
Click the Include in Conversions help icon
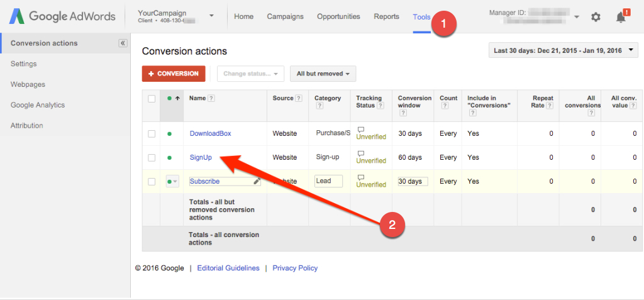tap(472, 113)
